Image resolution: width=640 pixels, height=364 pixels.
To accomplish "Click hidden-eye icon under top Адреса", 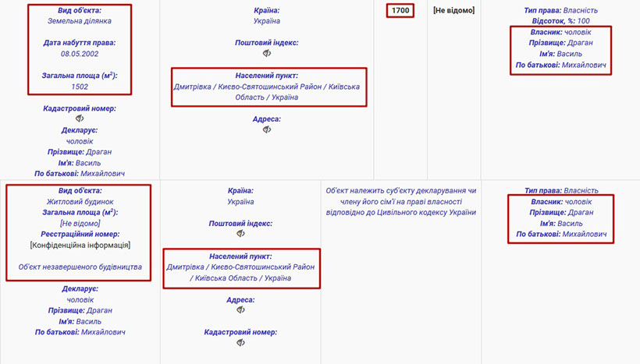I will [x=266, y=129].
